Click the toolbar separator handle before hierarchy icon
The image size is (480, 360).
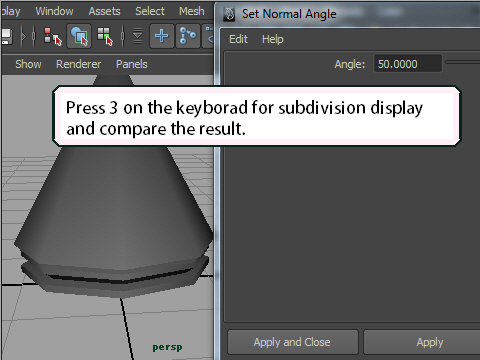[34, 36]
